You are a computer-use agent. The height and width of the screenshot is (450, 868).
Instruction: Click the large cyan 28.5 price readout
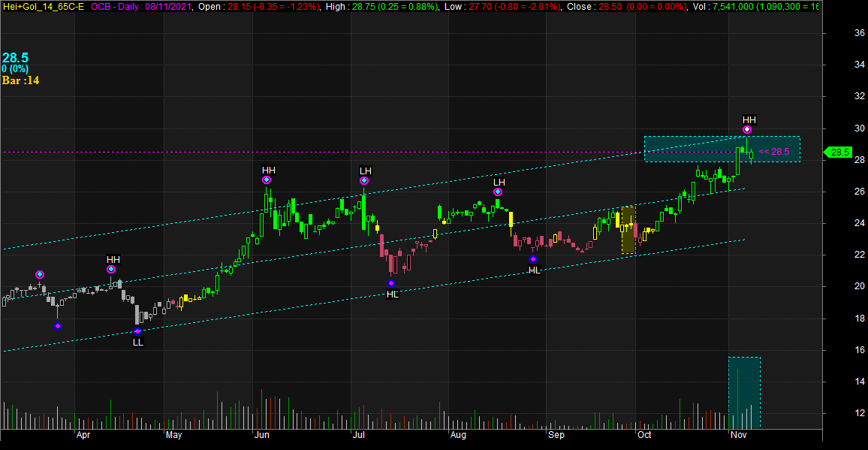pos(15,58)
